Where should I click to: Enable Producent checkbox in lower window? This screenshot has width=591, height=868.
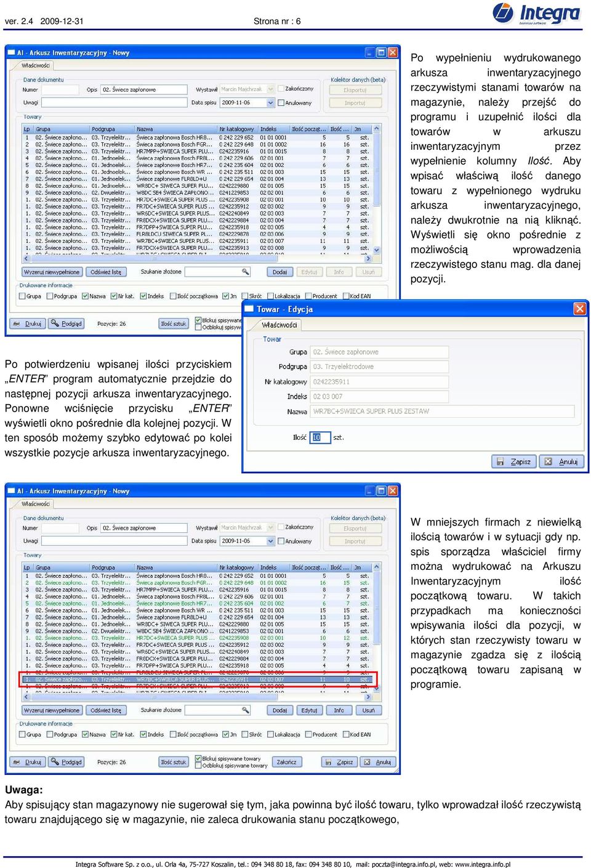pos(308,734)
